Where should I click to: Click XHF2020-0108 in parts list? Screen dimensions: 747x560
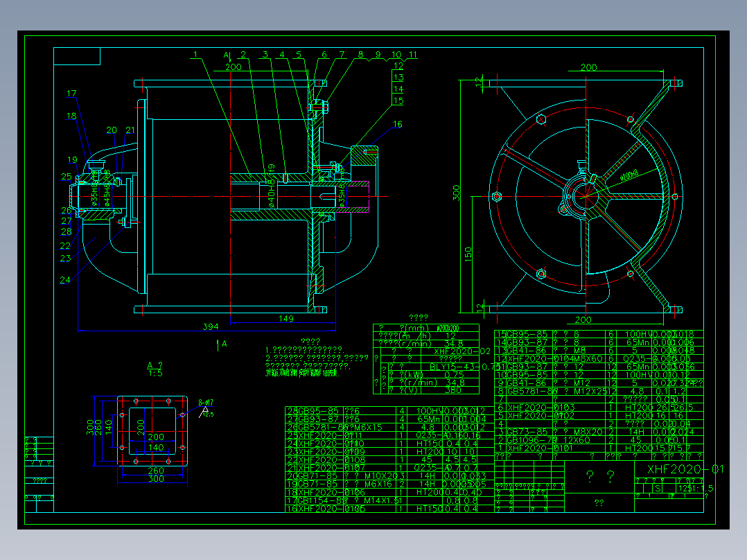[x=331, y=460]
